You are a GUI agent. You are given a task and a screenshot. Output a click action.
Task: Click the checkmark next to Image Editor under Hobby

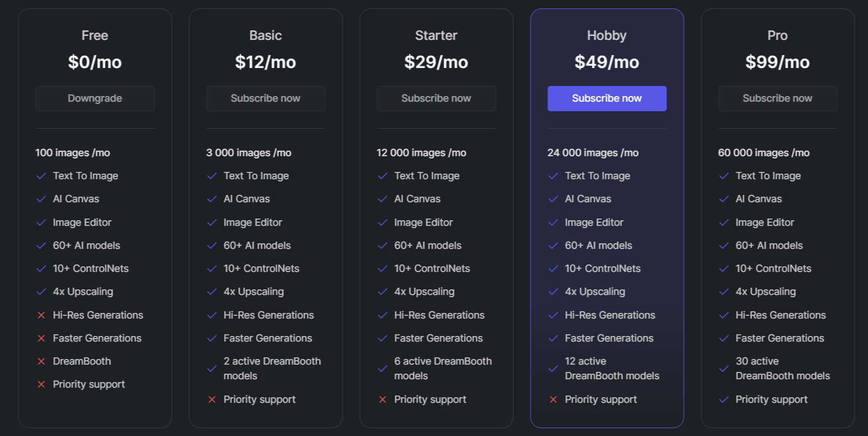(553, 222)
